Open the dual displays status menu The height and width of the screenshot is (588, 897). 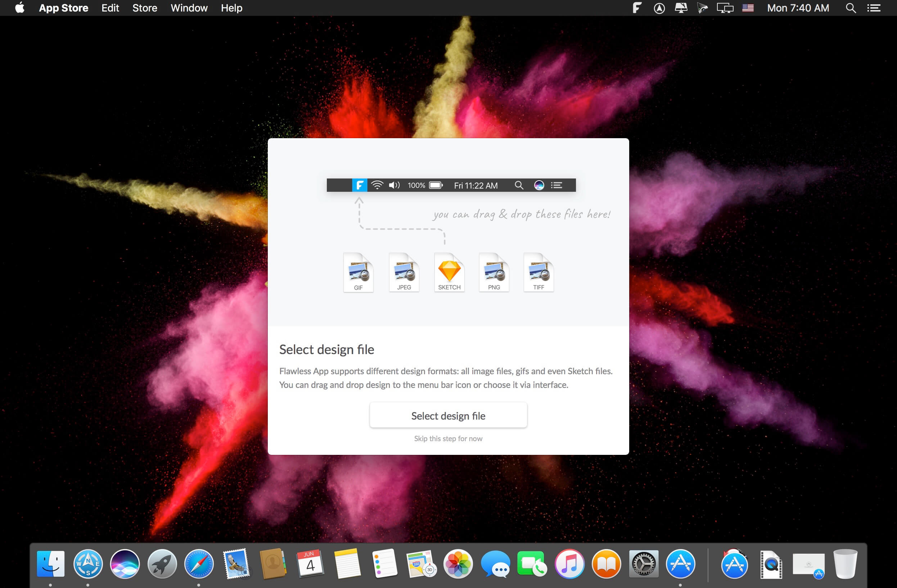point(725,8)
